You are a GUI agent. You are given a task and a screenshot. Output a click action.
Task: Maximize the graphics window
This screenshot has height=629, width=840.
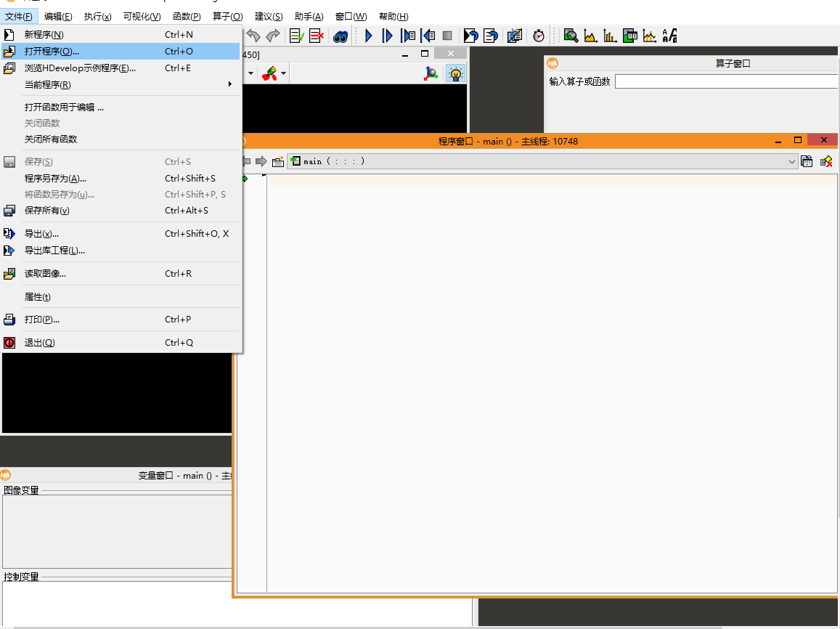tap(425, 54)
